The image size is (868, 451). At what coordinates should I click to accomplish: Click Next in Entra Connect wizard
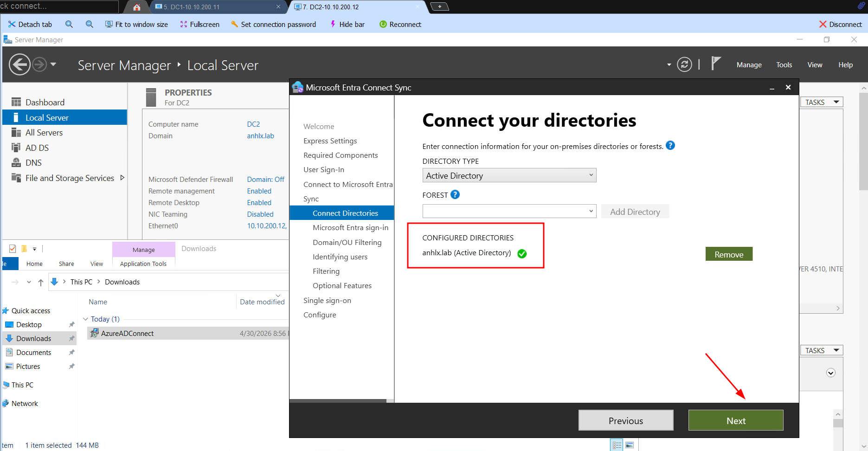click(x=736, y=420)
